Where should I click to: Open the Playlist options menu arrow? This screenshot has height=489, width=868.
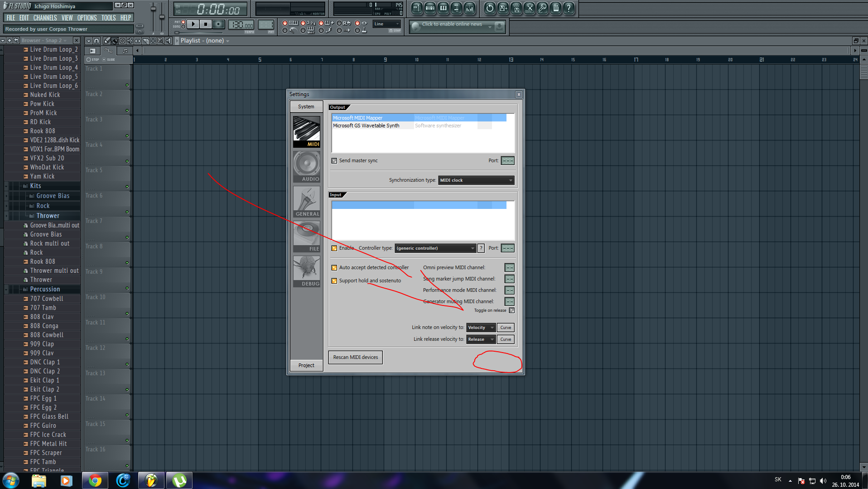[89, 41]
